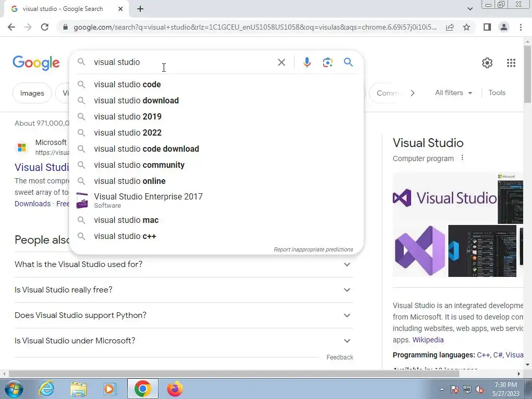Open the Tools option
The image size is (532, 399).
497,92
